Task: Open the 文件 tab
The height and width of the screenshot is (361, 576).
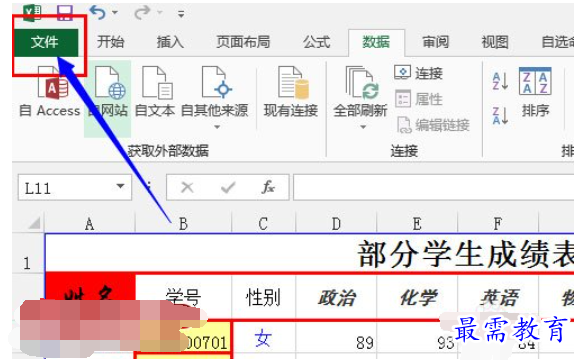Action: [46, 42]
